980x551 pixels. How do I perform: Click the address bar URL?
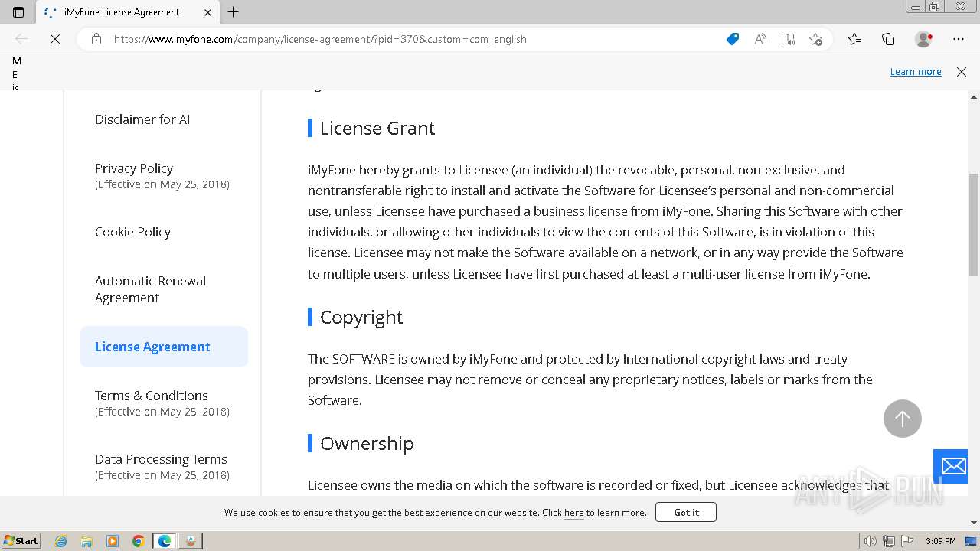pos(320,39)
